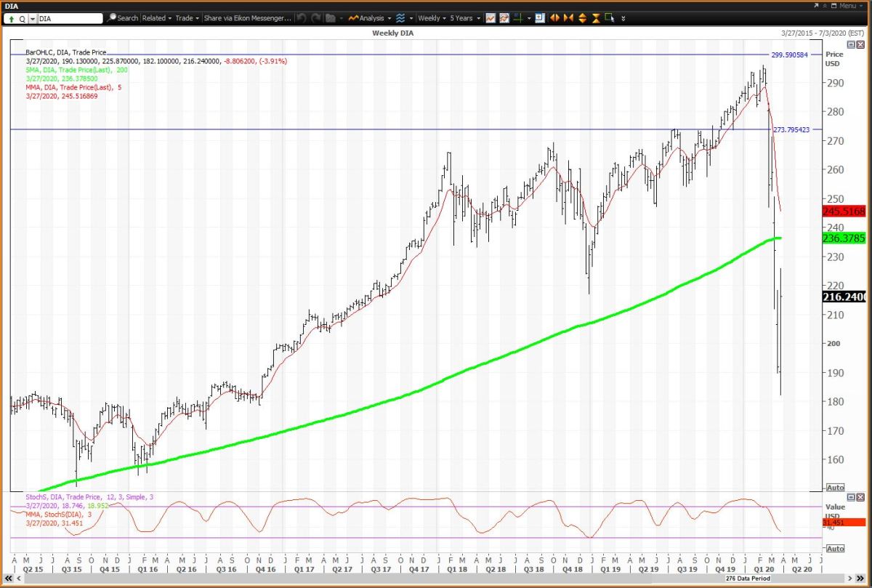
Task: Click the Weekly DIA chart title
Action: click(x=394, y=33)
